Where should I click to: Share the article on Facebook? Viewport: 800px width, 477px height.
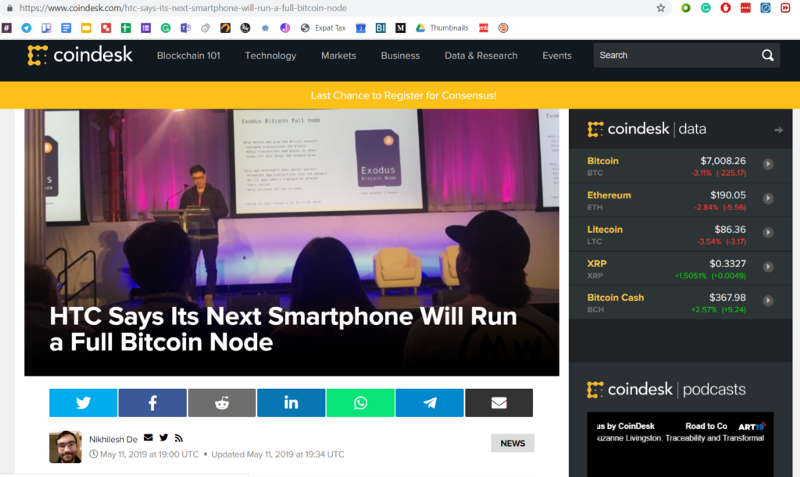tap(153, 403)
